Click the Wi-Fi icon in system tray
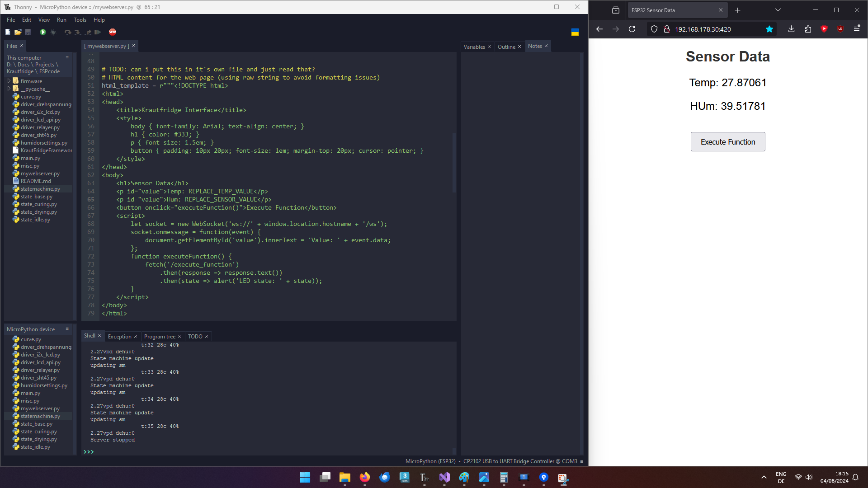 (798, 478)
